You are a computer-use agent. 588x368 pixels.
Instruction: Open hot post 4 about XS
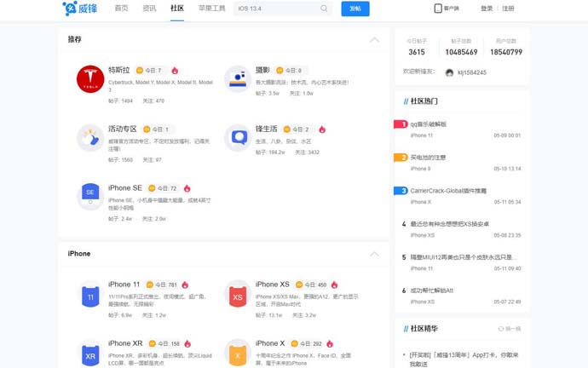pyautogui.click(x=450, y=224)
